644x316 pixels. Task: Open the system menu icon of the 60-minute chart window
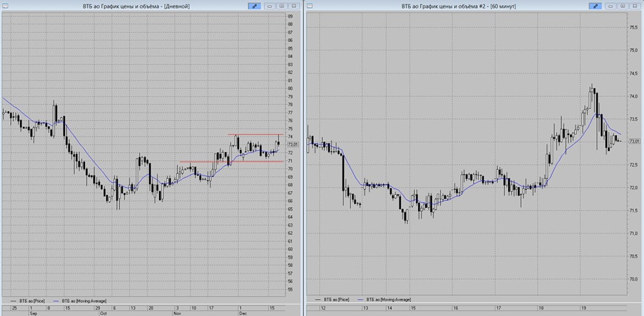point(310,6)
